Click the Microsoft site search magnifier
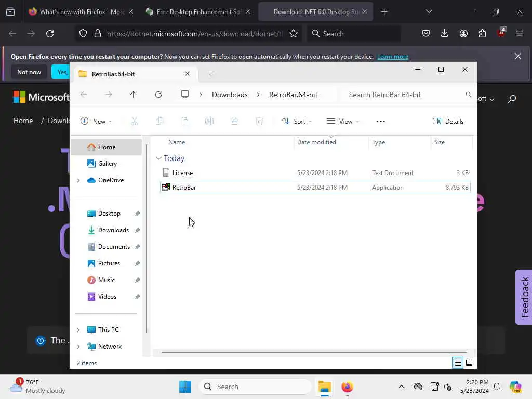Image resolution: width=532 pixels, height=399 pixels. point(512,99)
